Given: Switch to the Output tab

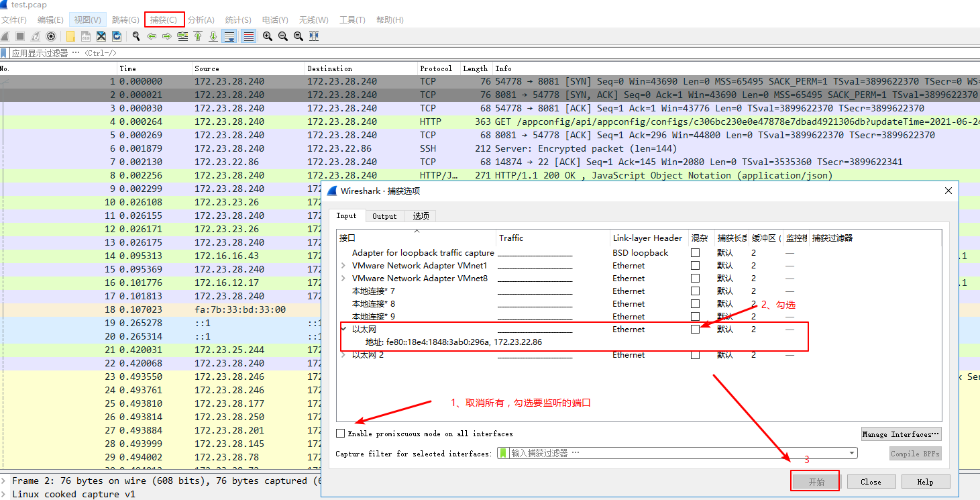Looking at the screenshot, I should (384, 216).
